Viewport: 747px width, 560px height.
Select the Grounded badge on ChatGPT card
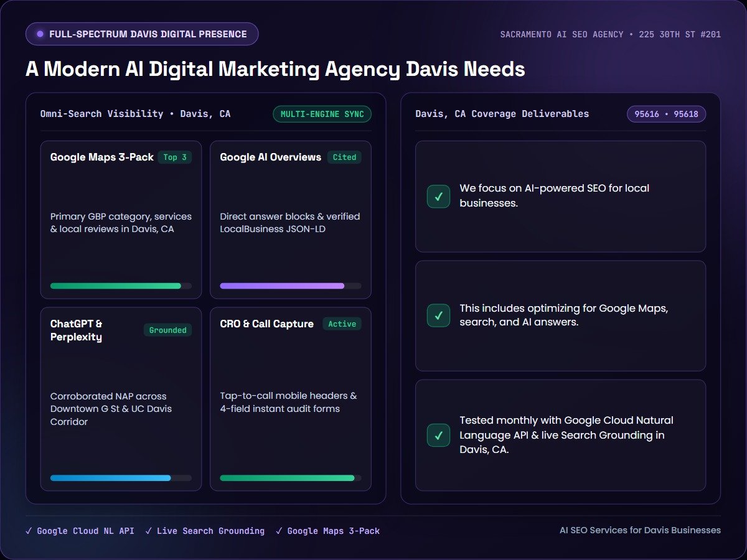[167, 330]
